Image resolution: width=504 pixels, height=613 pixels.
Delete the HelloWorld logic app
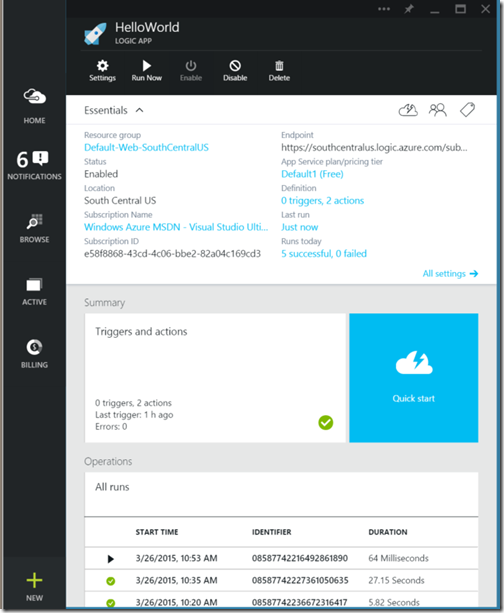pyautogui.click(x=279, y=71)
